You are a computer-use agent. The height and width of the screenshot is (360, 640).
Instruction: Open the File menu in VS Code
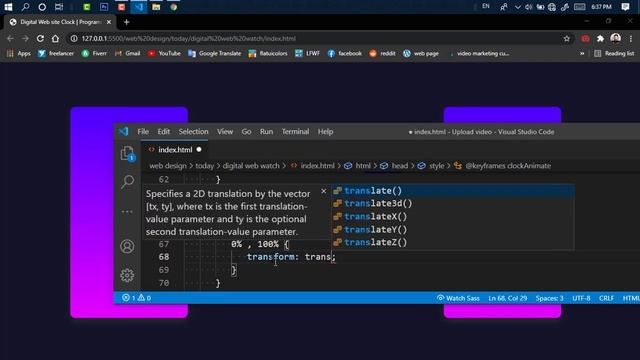[143, 131]
